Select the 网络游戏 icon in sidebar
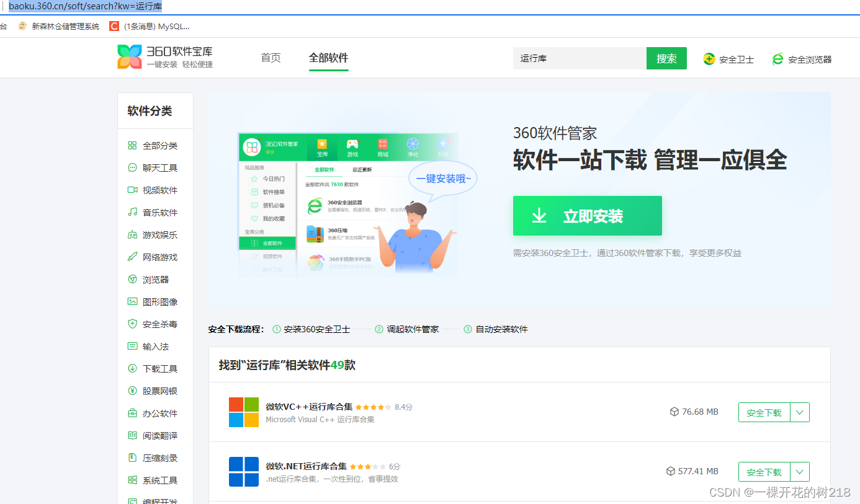 (132, 257)
